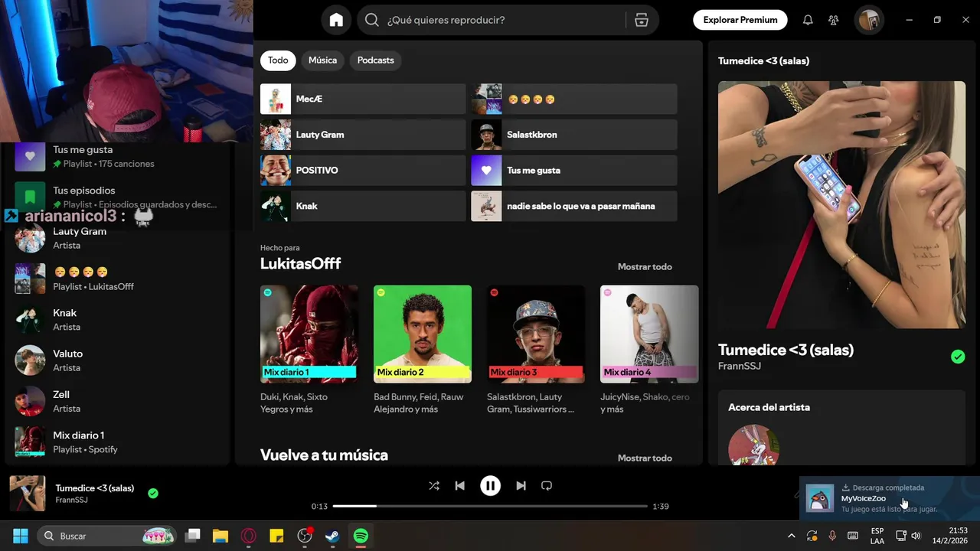Image resolution: width=980 pixels, height=551 pixels.
Task: Click FrannSSJ artist name in player bar
Action: (x=71, y=500)
